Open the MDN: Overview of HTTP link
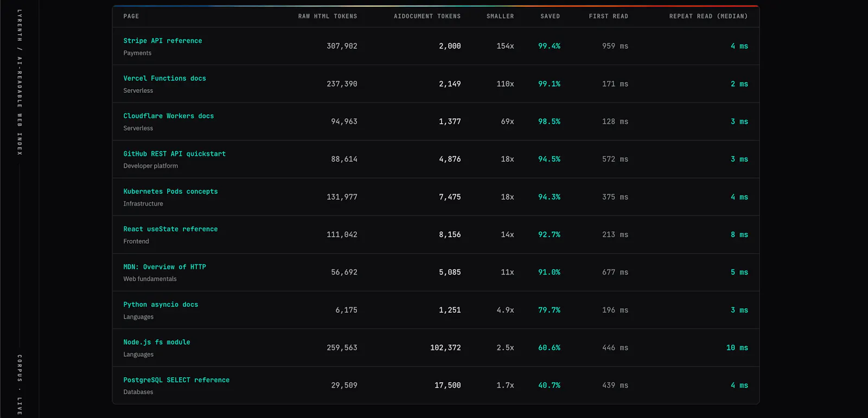868x418 pixels. [164, 267]
